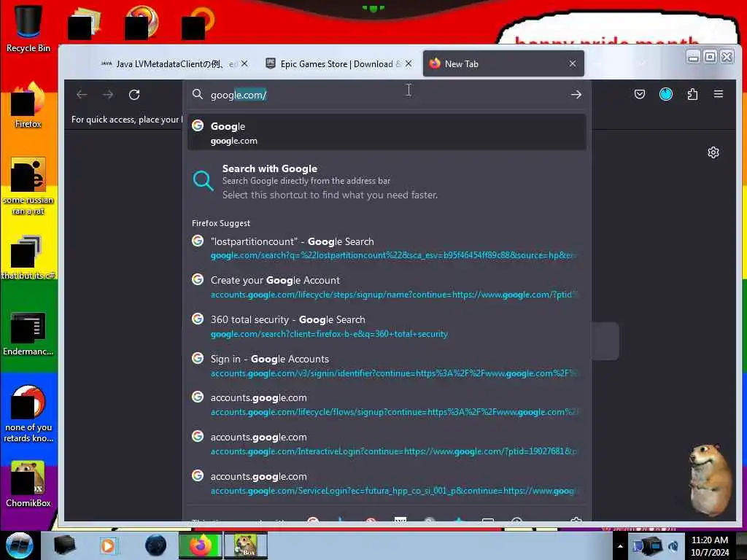The image size is (747, 560).
Task: Open the 360 total security Google Search suggestion
Action: (x=387, y=326)
